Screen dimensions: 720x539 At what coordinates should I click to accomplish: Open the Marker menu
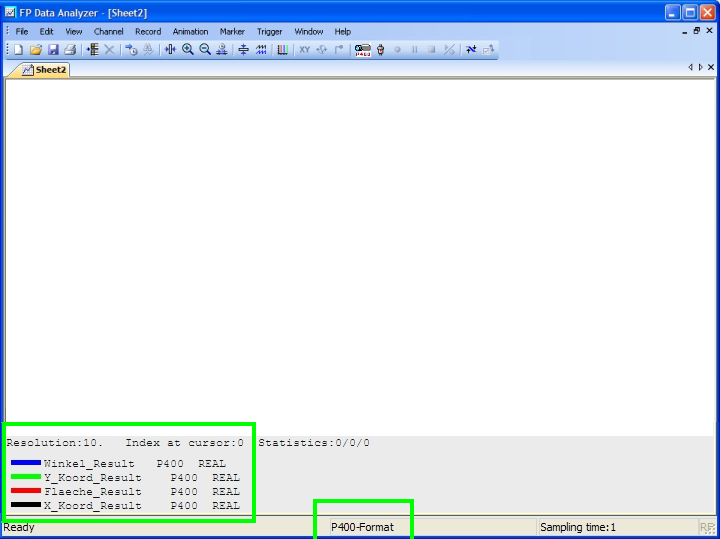pos(232,31)
